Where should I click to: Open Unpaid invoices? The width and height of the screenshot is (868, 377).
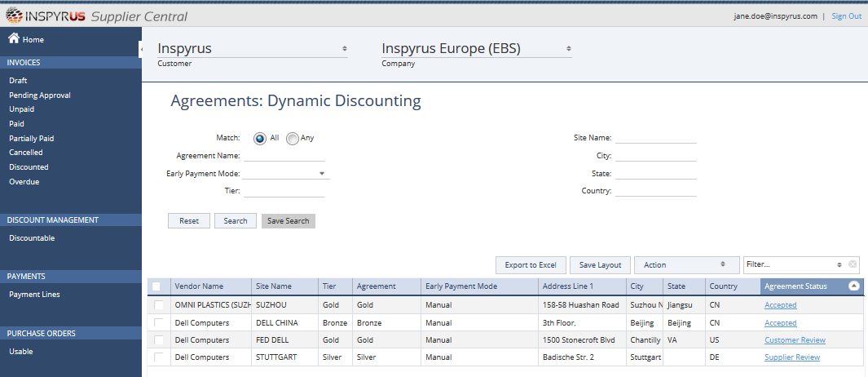(x=21, y=109)
